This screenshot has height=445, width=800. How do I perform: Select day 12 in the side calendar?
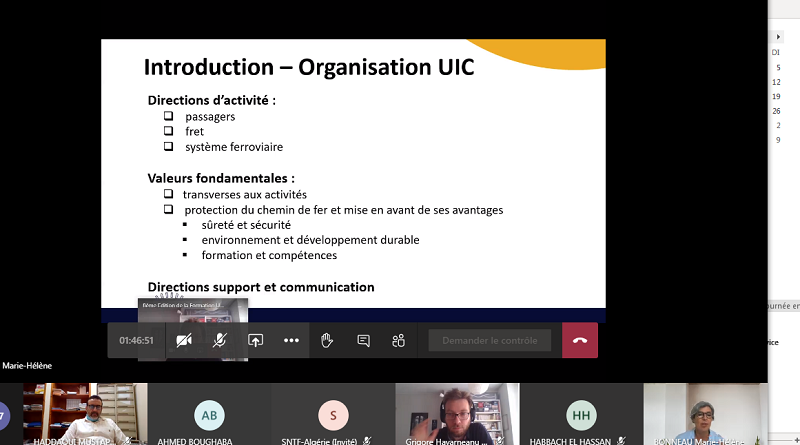tap(777, 82)
